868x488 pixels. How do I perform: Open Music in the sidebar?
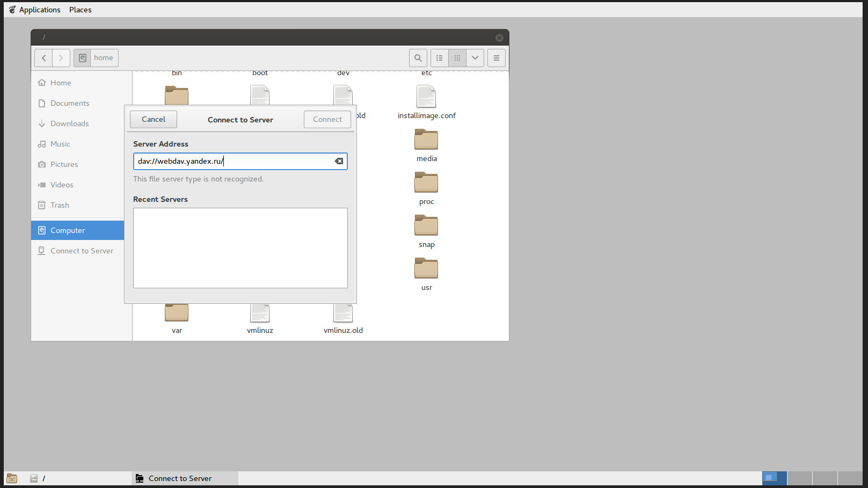(77, 144)
